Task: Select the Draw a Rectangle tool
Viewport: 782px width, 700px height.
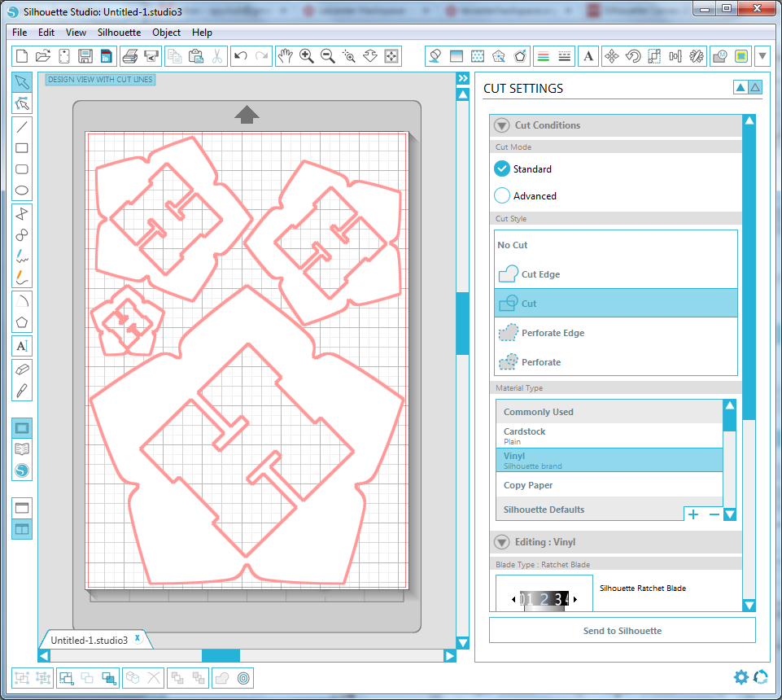Action: tap(22, 148)
